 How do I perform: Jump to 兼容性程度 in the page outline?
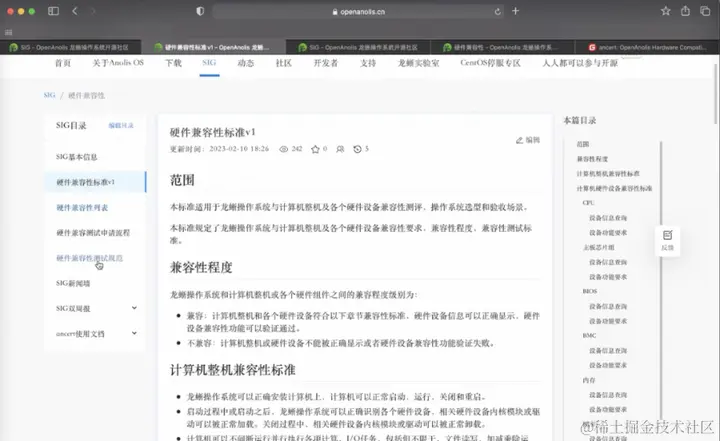[592, 159]
